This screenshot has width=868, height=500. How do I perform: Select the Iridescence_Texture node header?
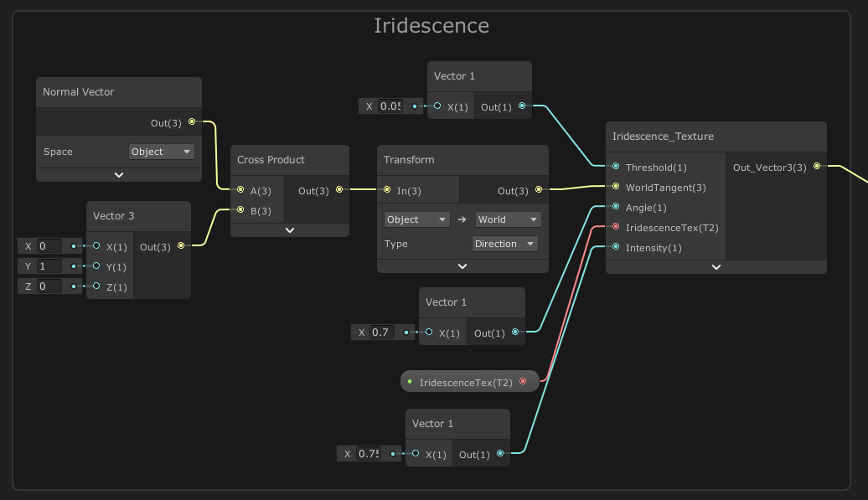point(716,137)
